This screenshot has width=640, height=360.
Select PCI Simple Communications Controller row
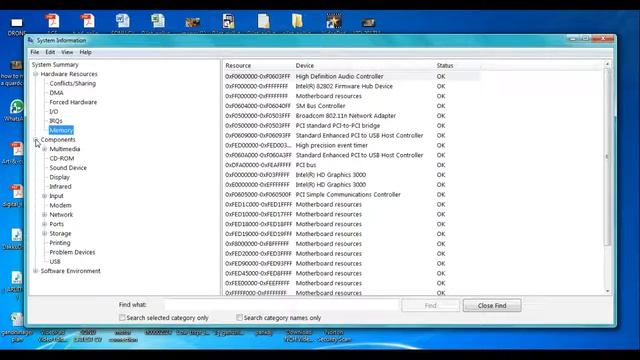coord(352,194)
